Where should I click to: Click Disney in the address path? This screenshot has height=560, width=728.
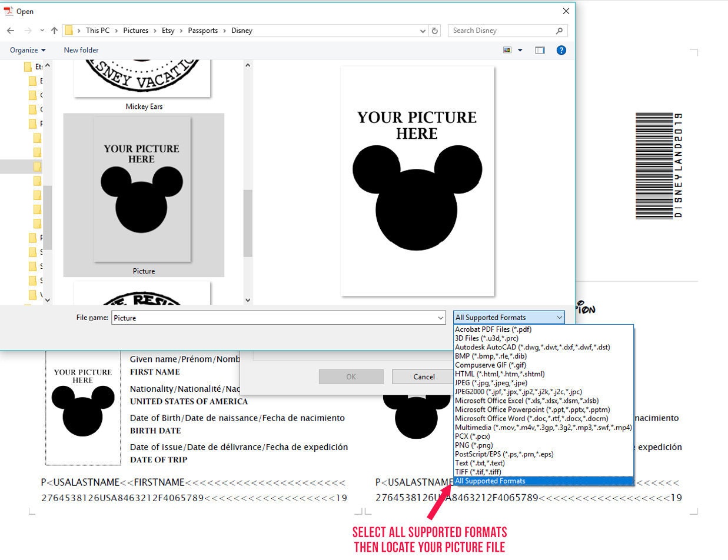(x=242, y=31)
